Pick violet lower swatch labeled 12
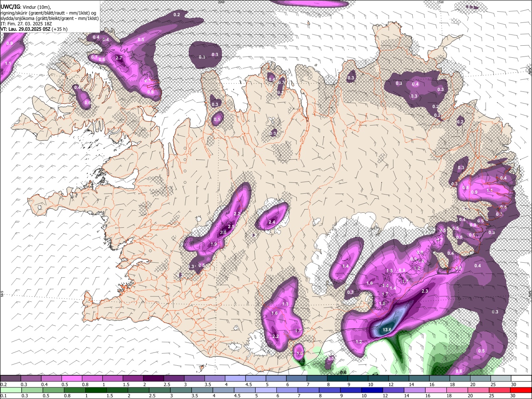The image size is (532, 399). point(392,390)
